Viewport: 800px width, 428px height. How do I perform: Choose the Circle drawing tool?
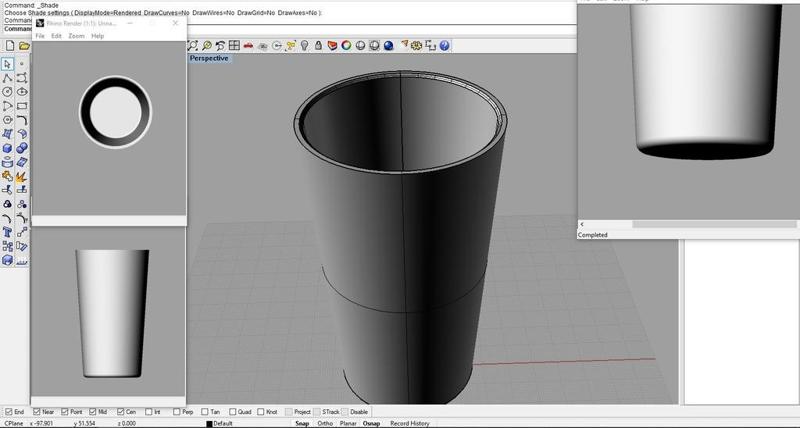point(8,92)
